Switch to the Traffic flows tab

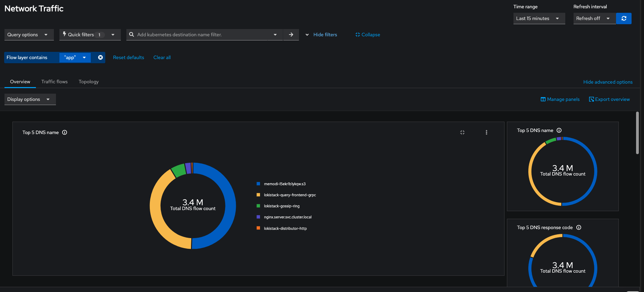tap(55, 82)
